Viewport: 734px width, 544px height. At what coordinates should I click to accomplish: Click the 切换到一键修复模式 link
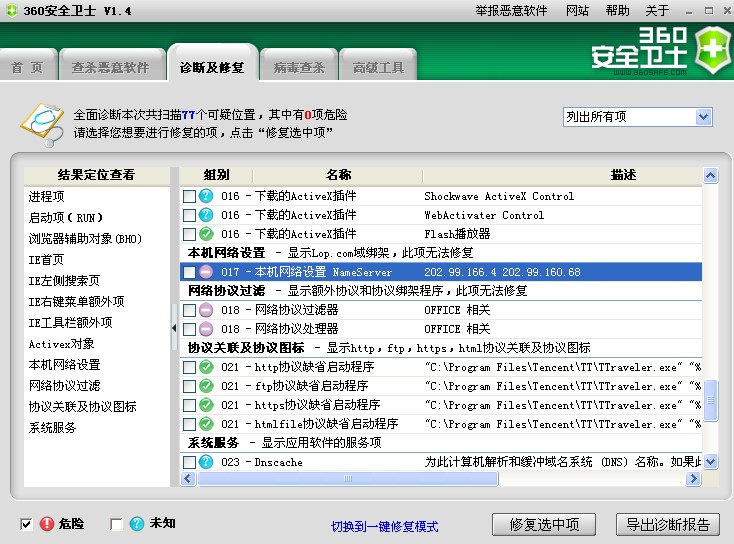[385, 526]
